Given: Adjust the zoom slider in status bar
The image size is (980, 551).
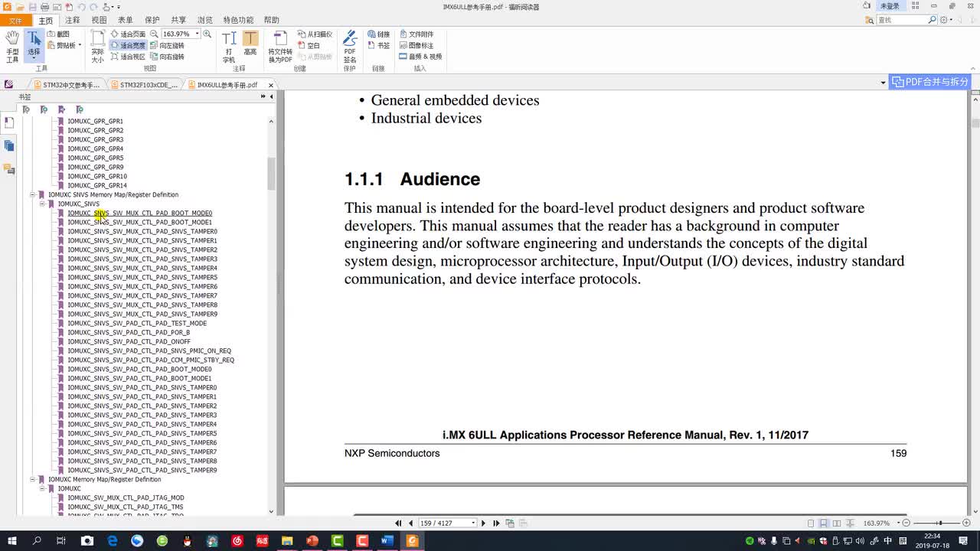Looking at the screenshot, I should click(939, 523).
